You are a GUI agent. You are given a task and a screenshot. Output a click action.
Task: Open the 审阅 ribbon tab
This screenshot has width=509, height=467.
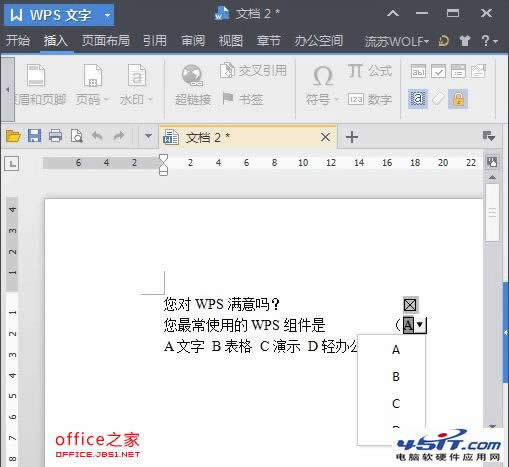193,41
